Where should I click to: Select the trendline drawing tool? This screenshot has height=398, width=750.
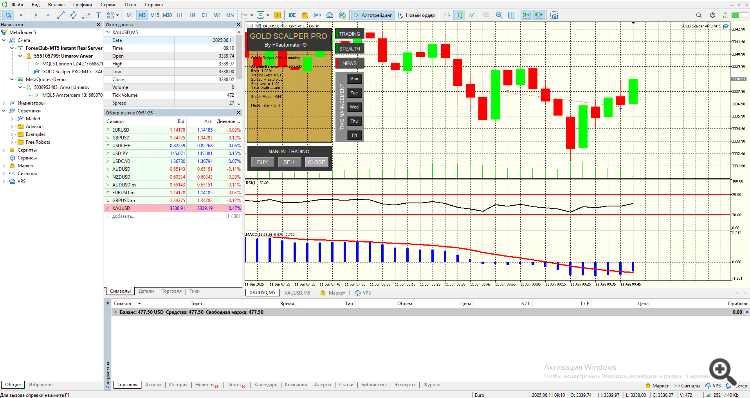tap(61, 15)
